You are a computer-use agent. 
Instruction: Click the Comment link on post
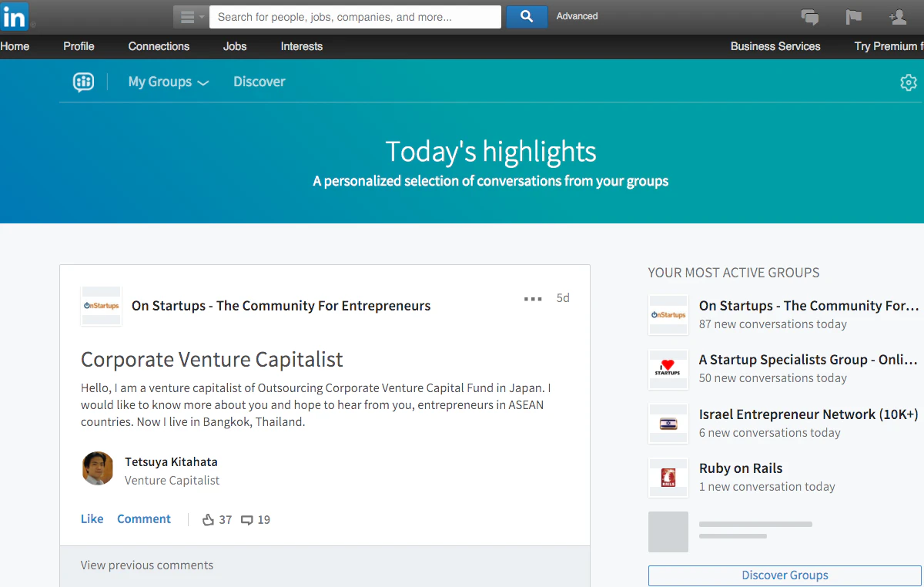click(144, 519)
